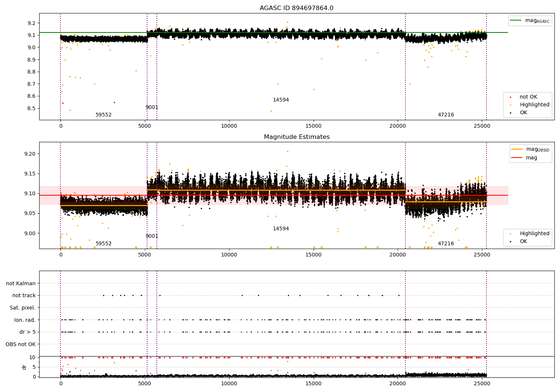
Task: Click the 10 tick on the dr axis
Action: pos(32,358)
